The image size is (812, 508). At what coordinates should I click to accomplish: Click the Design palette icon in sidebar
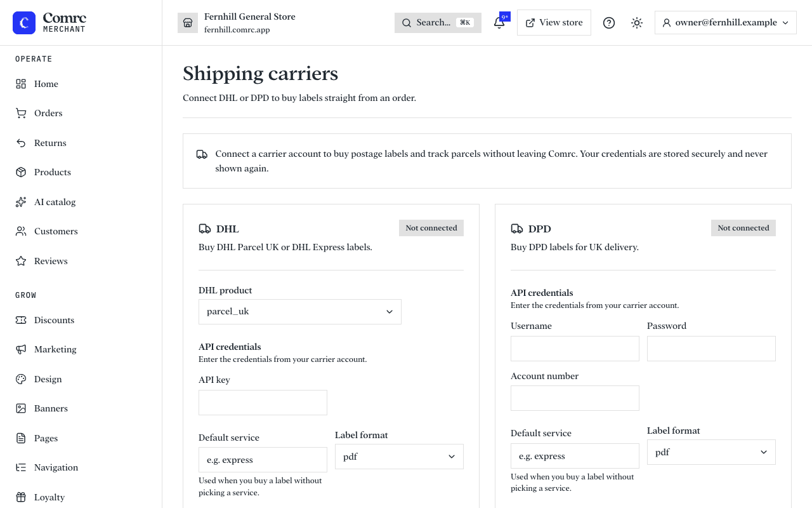click(x=21, y=379)
